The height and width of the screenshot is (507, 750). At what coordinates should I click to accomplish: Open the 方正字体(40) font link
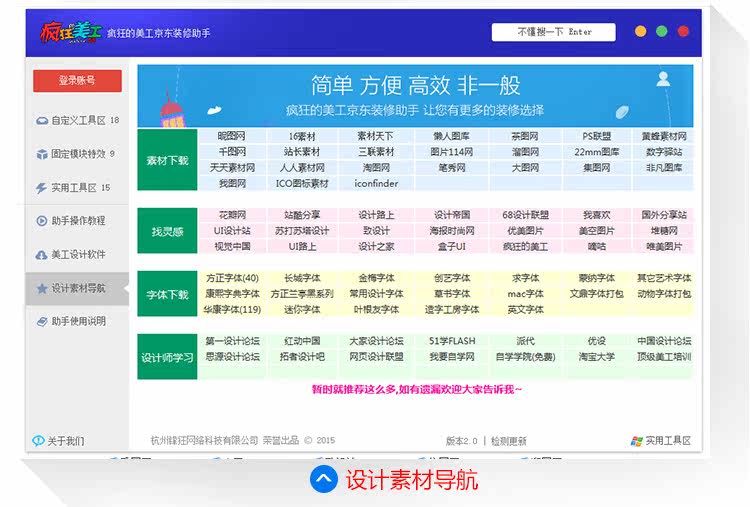pos(232,278)
